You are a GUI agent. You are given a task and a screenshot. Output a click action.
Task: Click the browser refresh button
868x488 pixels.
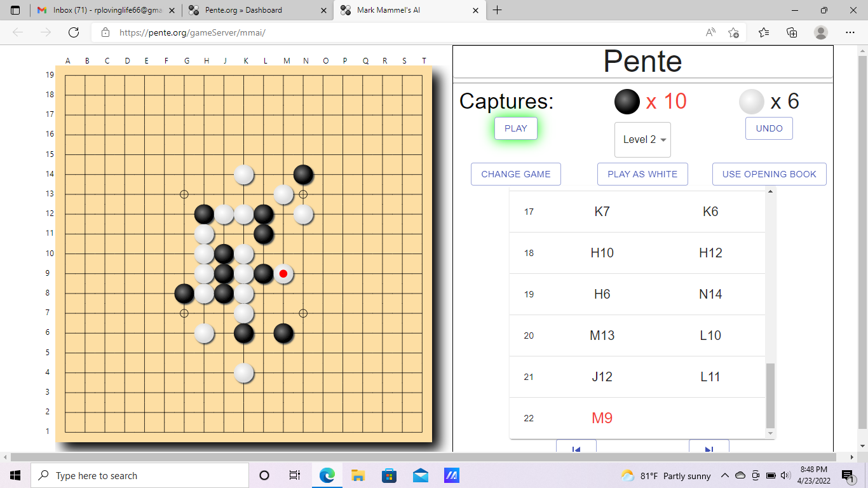[x=74, y=32]
